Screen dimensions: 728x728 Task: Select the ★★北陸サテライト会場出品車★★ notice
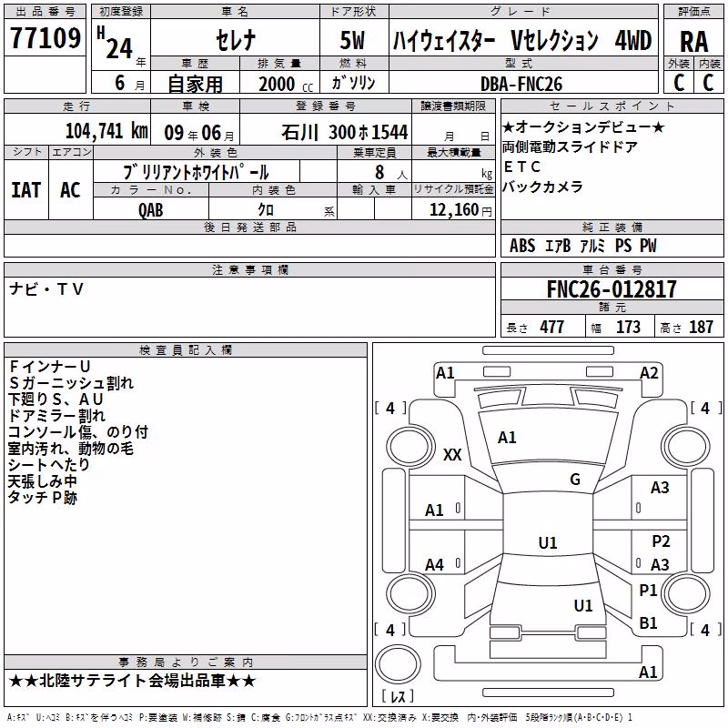coord(132,681)
